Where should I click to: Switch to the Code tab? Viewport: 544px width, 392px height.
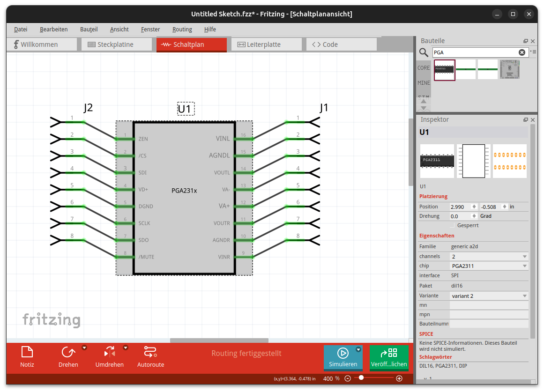pos(342,44)
